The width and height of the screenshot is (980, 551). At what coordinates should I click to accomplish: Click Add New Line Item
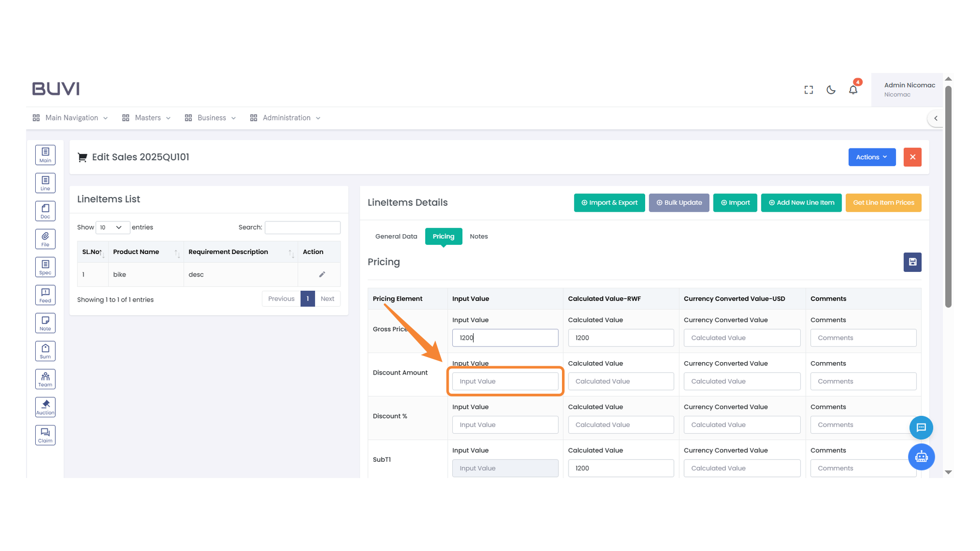click(801, 203)
